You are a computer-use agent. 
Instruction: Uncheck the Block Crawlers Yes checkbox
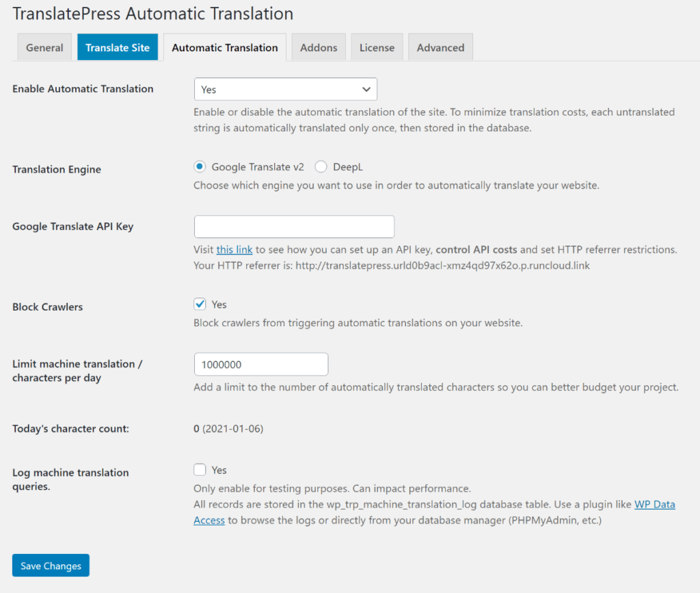tap(200, 304)
